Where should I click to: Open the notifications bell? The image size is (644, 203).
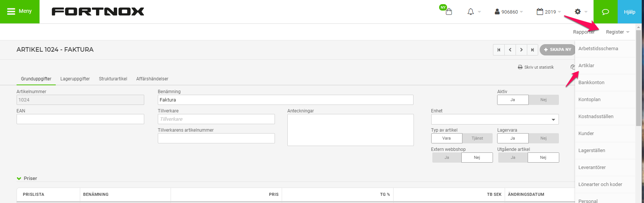tap(471, 12)
